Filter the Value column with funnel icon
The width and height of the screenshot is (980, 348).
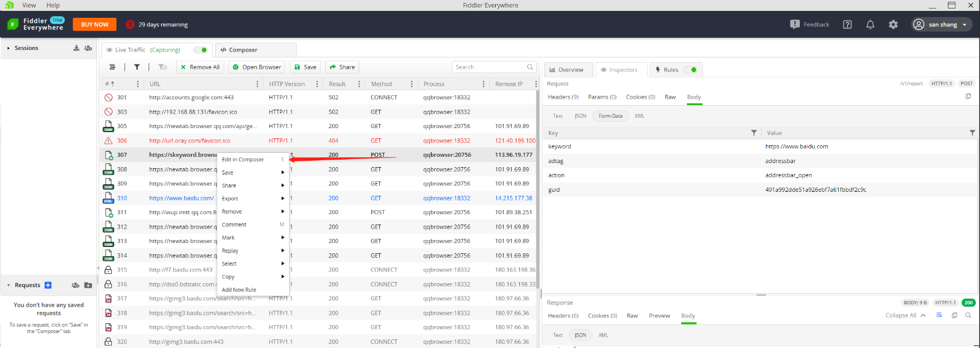click(x=972, y=133)
